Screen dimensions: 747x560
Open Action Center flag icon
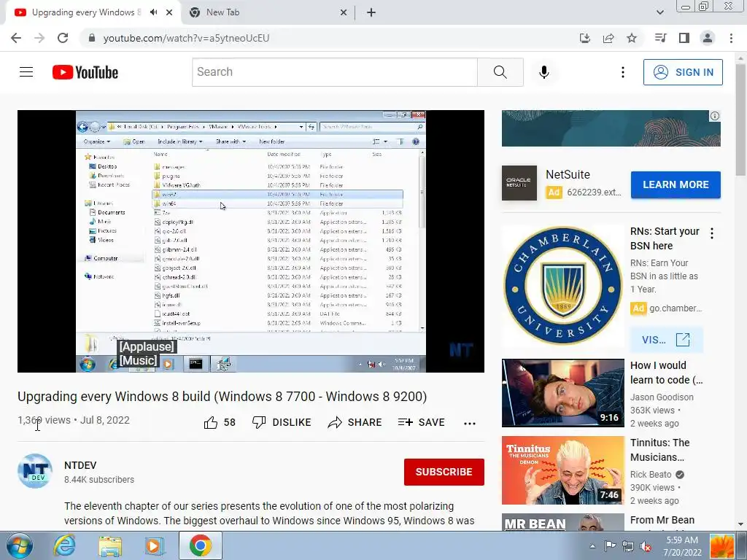point(610,546)
